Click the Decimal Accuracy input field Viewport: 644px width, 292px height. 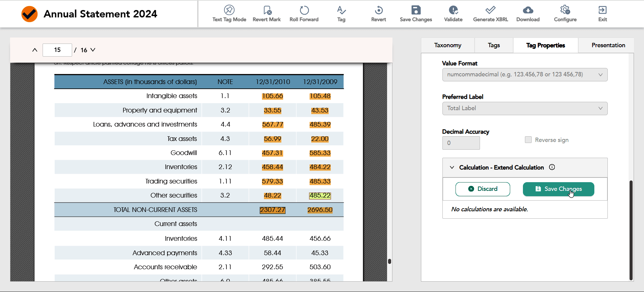tap(461, 143)
